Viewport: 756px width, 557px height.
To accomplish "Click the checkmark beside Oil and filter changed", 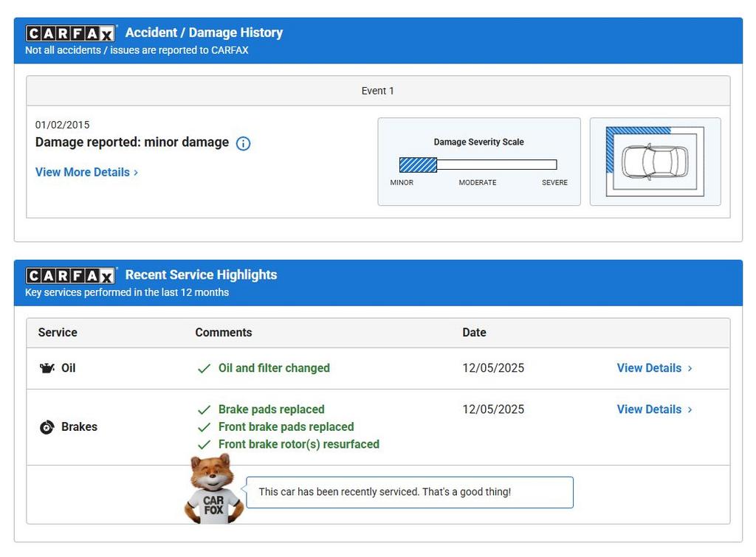I will (205, 369).
